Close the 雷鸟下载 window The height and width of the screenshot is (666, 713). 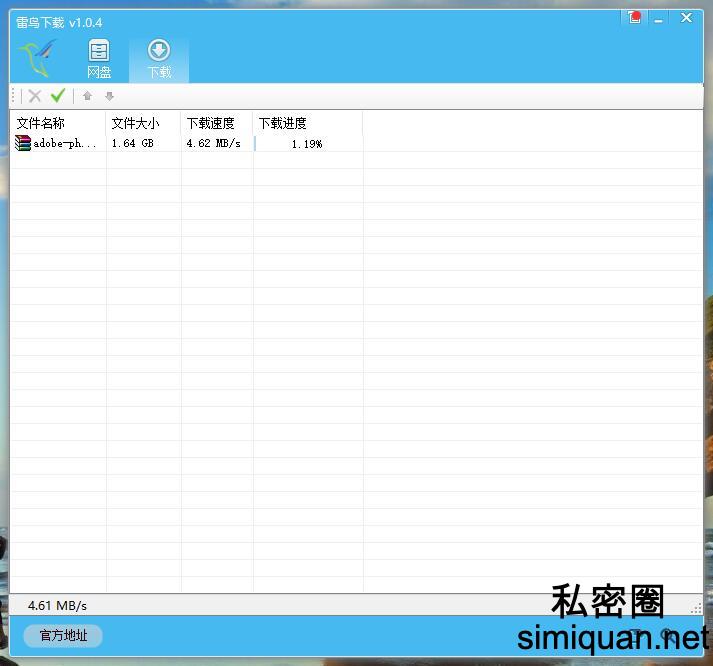tap(687, 18)
